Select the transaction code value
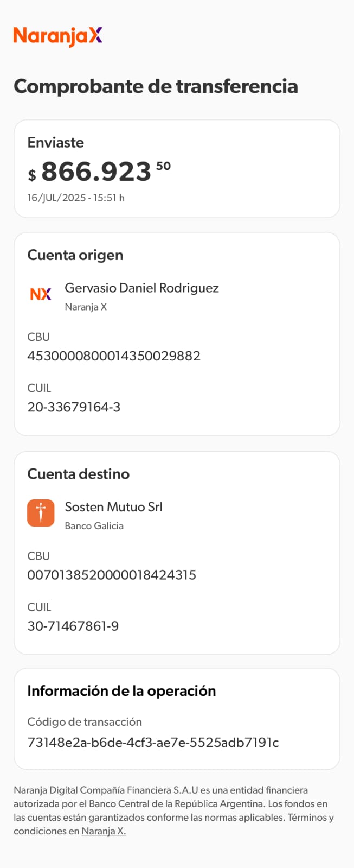The height and width of the screenshot is (868, 354). [153, 743]
